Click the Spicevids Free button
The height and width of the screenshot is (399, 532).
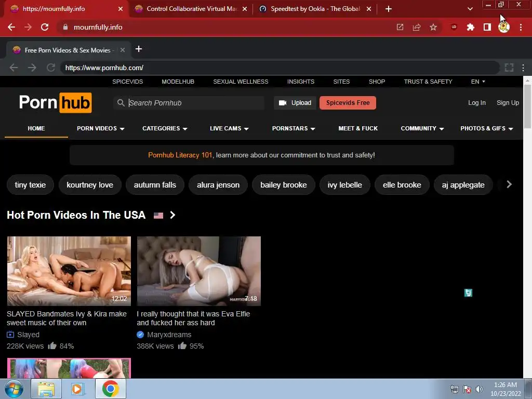click(348, 103)
